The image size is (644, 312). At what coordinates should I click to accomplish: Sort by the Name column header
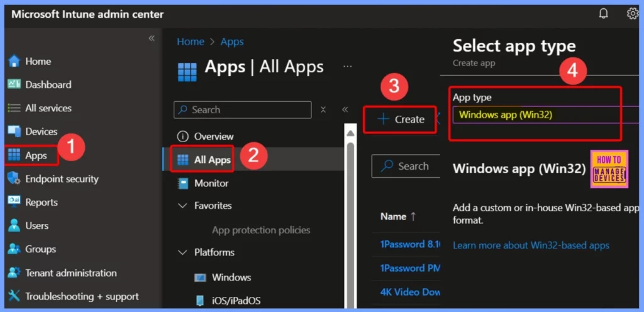click(x=398, y=216)
